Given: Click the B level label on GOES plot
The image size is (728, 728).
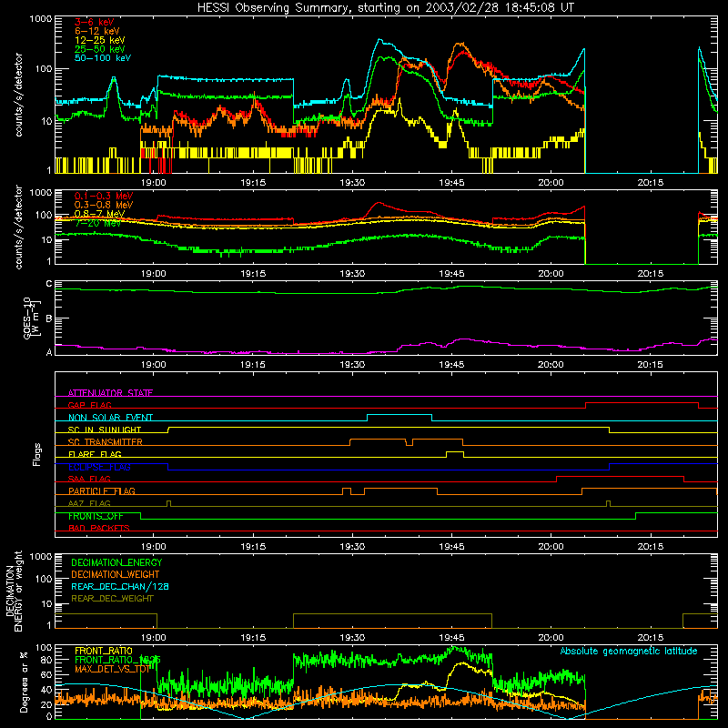Looking at the screenshot, I should 49,318.
